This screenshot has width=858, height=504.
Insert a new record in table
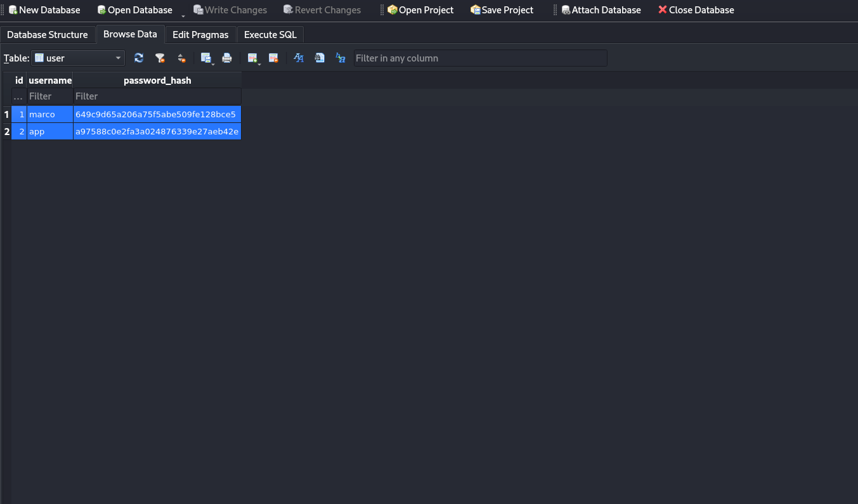(252, 58)
